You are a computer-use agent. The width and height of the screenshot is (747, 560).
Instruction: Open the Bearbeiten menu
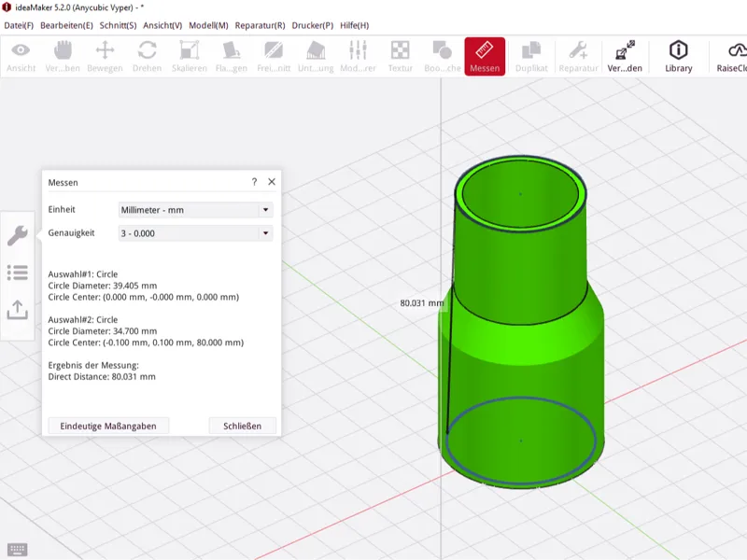[x=66, y=25]
